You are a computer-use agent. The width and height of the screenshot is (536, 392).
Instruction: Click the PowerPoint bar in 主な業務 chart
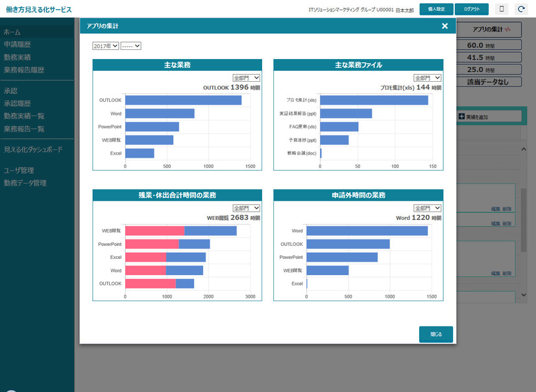pos(152,127)
